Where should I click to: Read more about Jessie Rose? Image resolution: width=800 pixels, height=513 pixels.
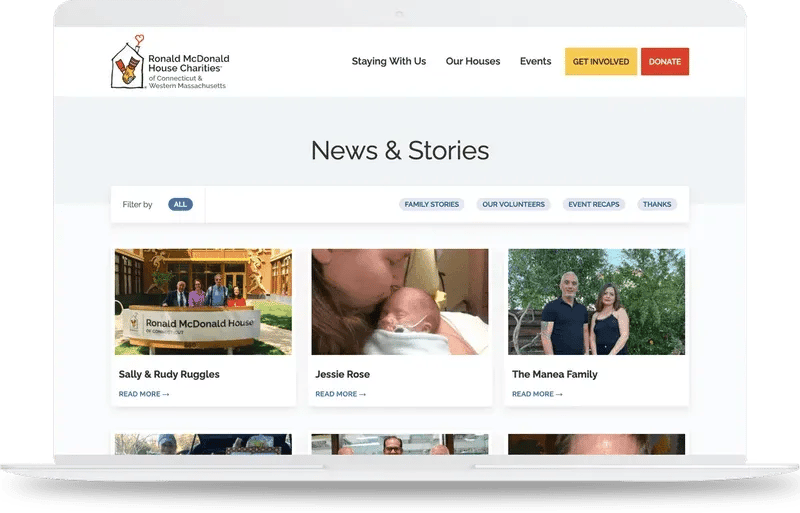point(340,394)
